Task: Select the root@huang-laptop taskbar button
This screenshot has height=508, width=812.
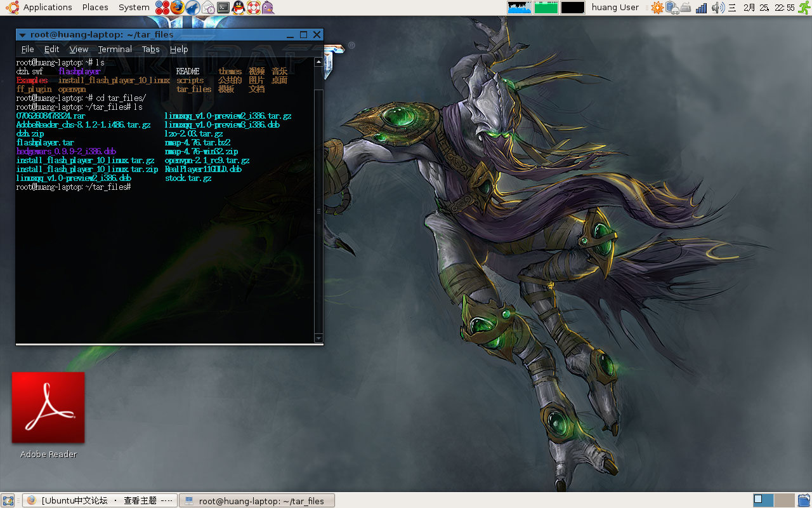Action: pos(257,500)
